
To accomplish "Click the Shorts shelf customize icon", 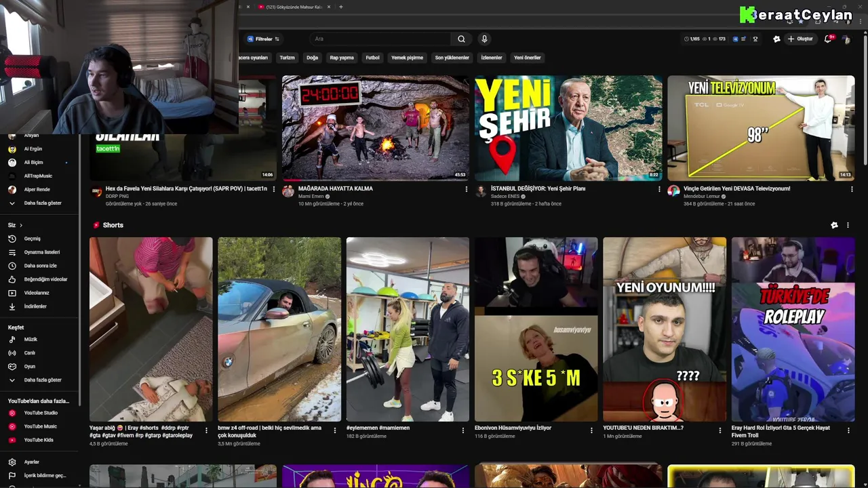I will pyautogui.click(x=834, y=225).
